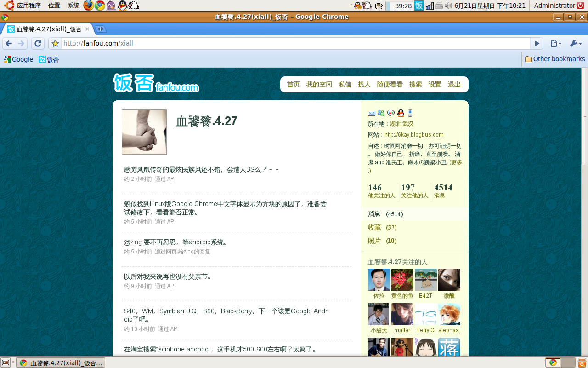This screenshot has width=588, height=368.
Task: Go forward with the browser forward arrow
Action: click(21, 44)
